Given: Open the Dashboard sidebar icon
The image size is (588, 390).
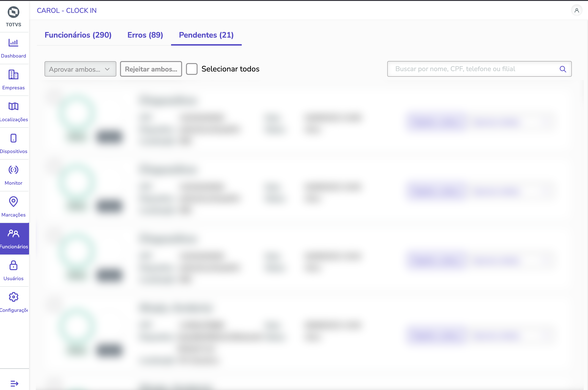Looking at the screenshot, I should coord(13,43).
